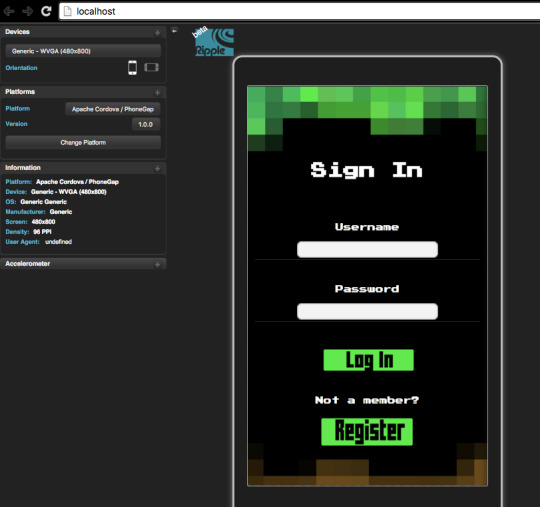Image resolution: width=540 pixels, height=507 pixels.
Task: Click the Register button
Action: (x=367, y=432)
